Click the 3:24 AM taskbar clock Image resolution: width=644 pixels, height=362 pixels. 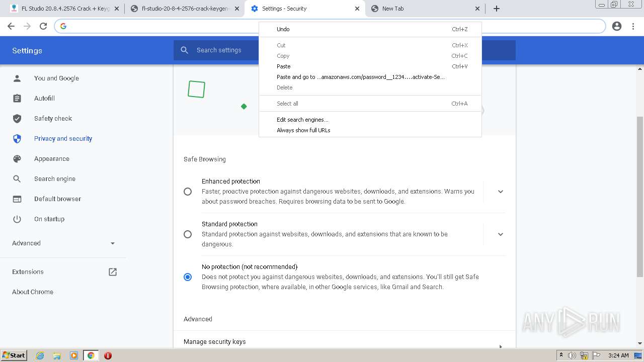[618, 355]
